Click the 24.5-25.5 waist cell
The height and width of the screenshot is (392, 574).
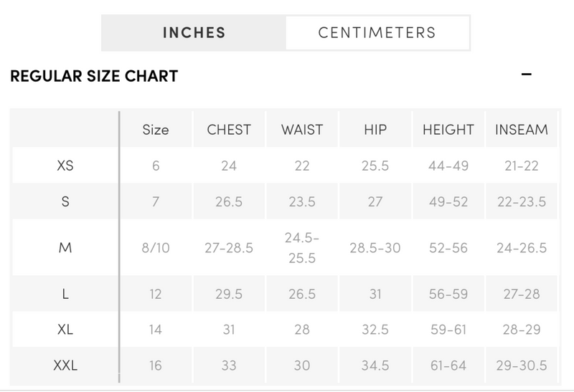point(302,248)
